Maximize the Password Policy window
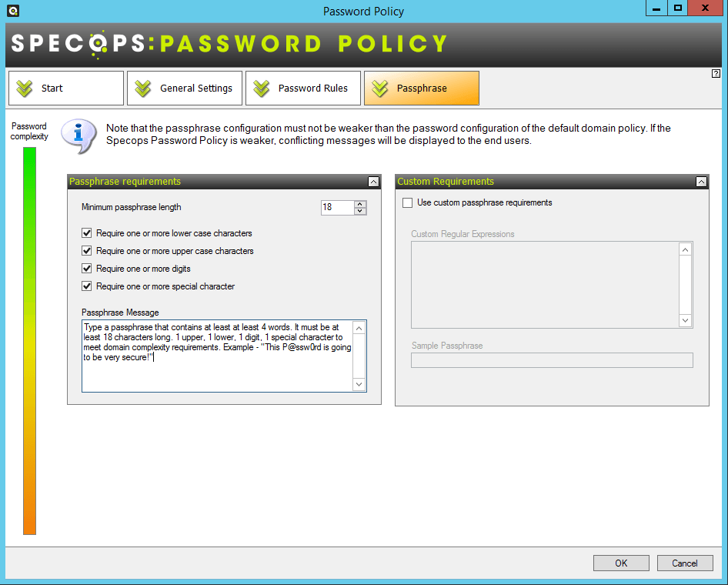The height and width of the screenshot is (585, 728). pos(678,8)
